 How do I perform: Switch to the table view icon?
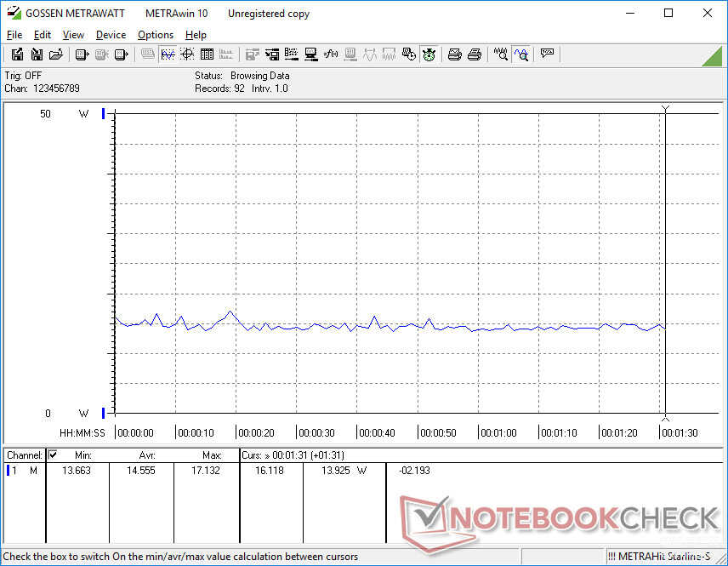click(207, 54)
